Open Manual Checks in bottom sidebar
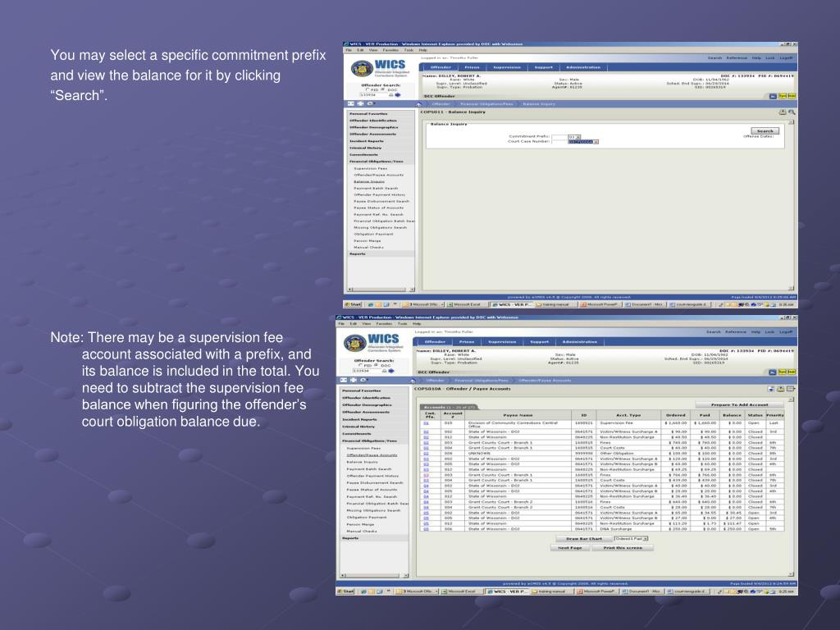Image resolution: width=840 pixels, height=630 pixels. coord(361,531)
